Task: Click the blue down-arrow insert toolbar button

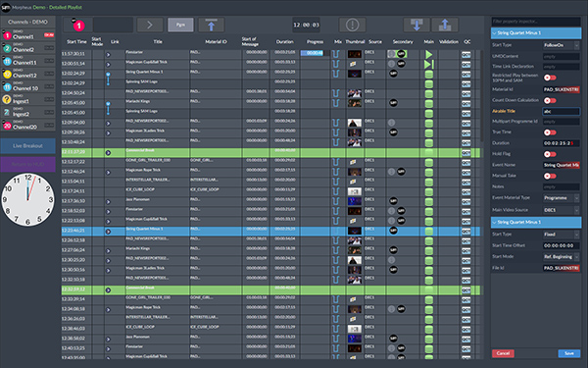Action: tap(416, 25)
